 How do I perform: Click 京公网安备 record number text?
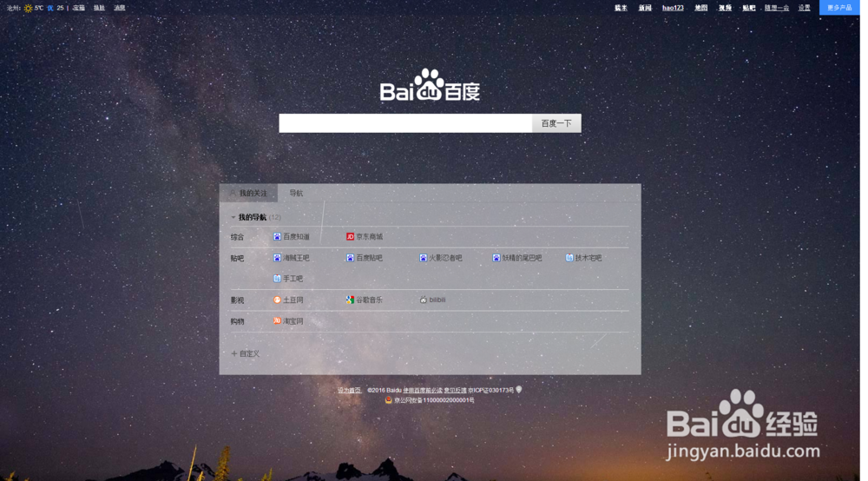coord(433,400)
